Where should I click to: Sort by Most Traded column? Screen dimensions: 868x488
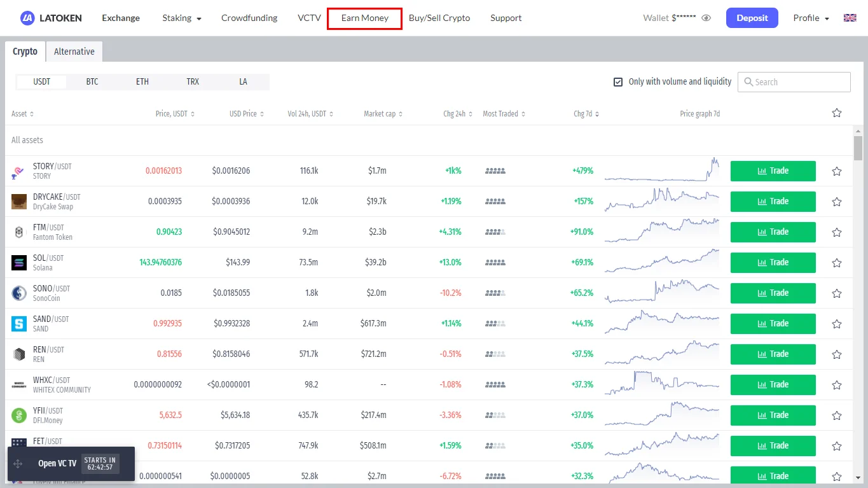504,114
